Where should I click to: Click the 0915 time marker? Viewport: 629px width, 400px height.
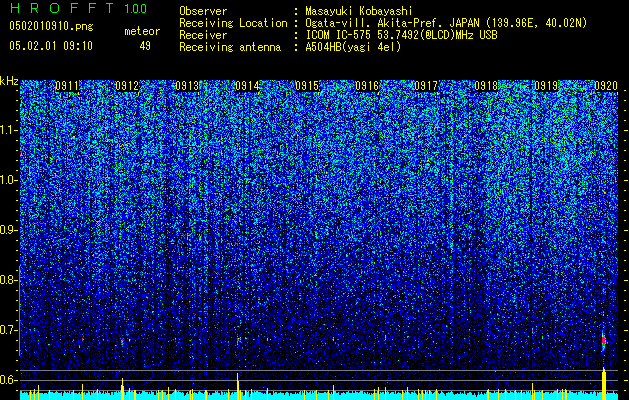(x=307, y=86)
